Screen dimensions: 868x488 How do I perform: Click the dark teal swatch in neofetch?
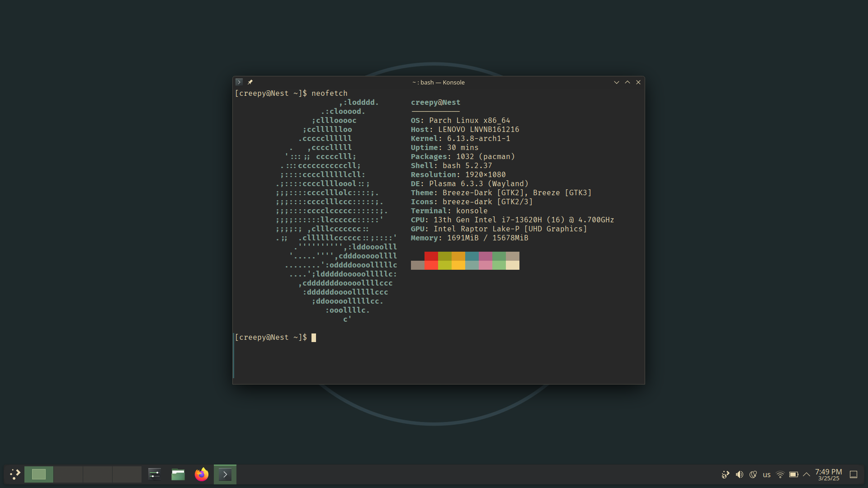coord(472,256)
